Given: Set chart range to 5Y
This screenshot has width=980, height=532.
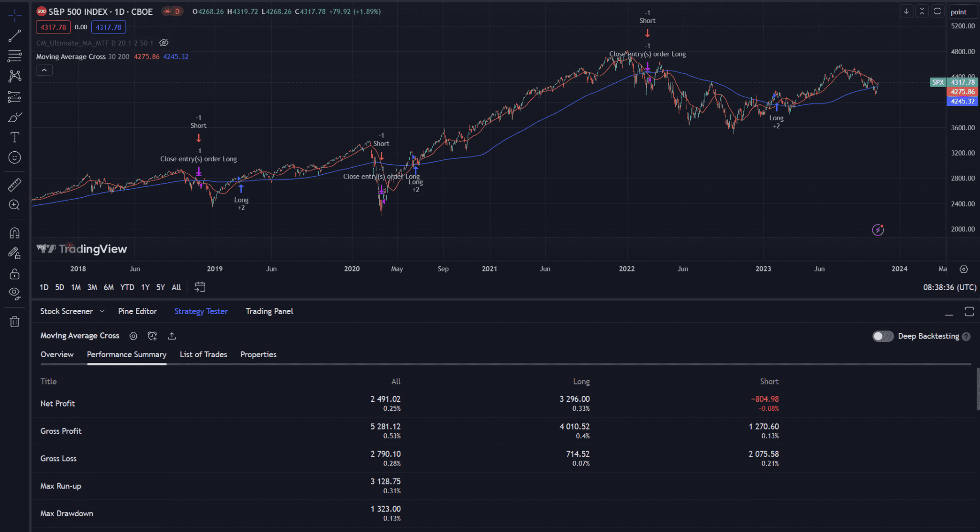Looking at the screenshot, I should coord(160,287).
